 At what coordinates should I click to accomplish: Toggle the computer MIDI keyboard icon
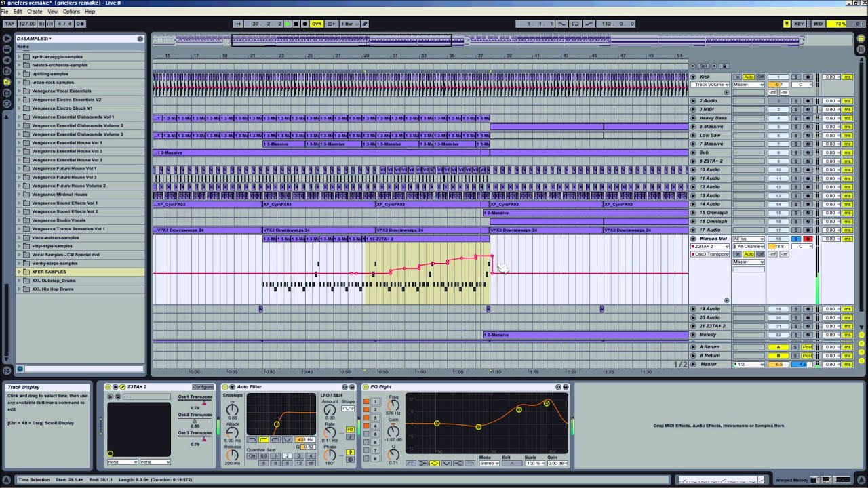pyautogui.click(x=787, y=24)
